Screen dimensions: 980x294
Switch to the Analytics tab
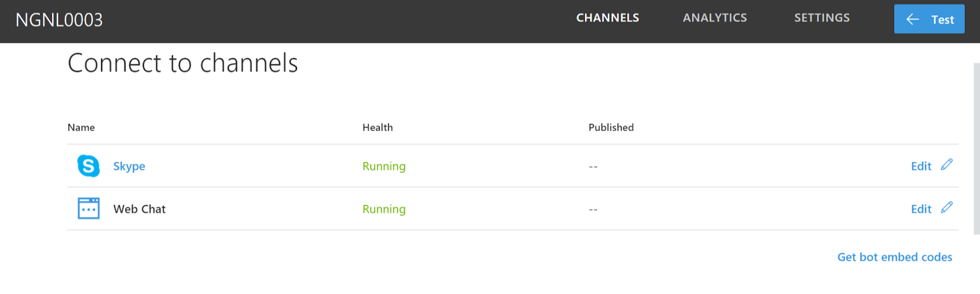[715, 18]
